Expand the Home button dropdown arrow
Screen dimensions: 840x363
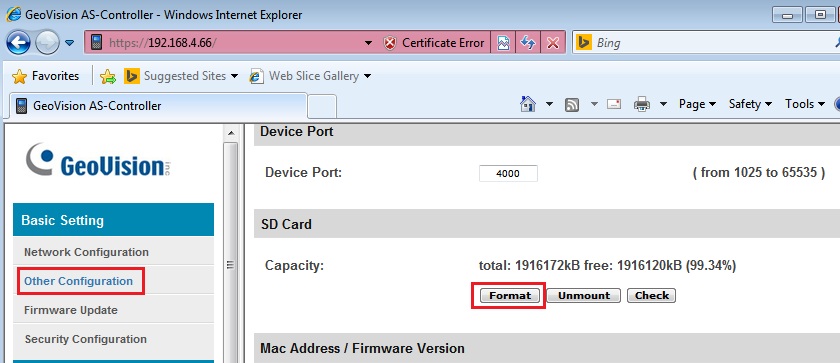pos(549,104)
